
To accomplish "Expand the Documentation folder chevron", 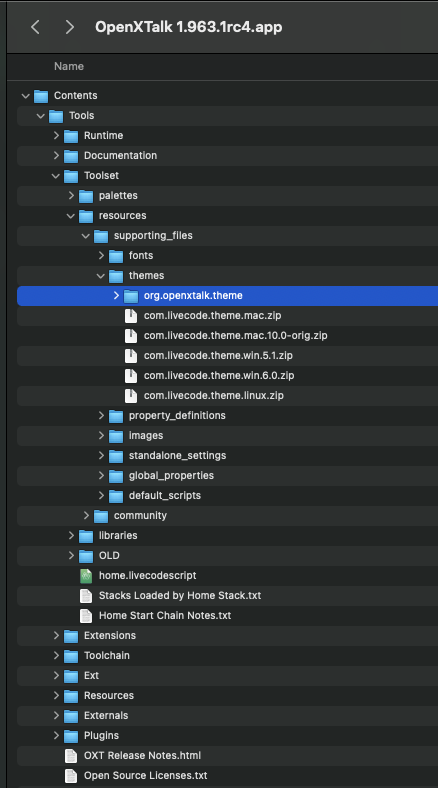I will (x=56, y=156).
